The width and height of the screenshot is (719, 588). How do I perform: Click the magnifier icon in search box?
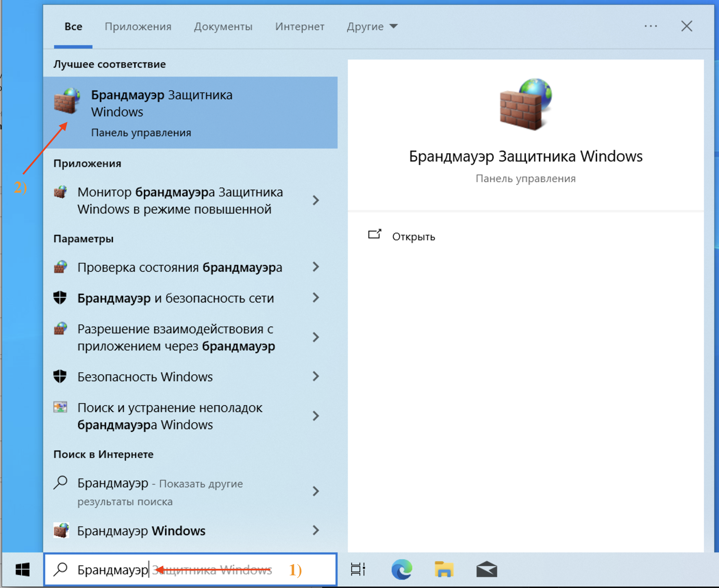tap(61, 570)
